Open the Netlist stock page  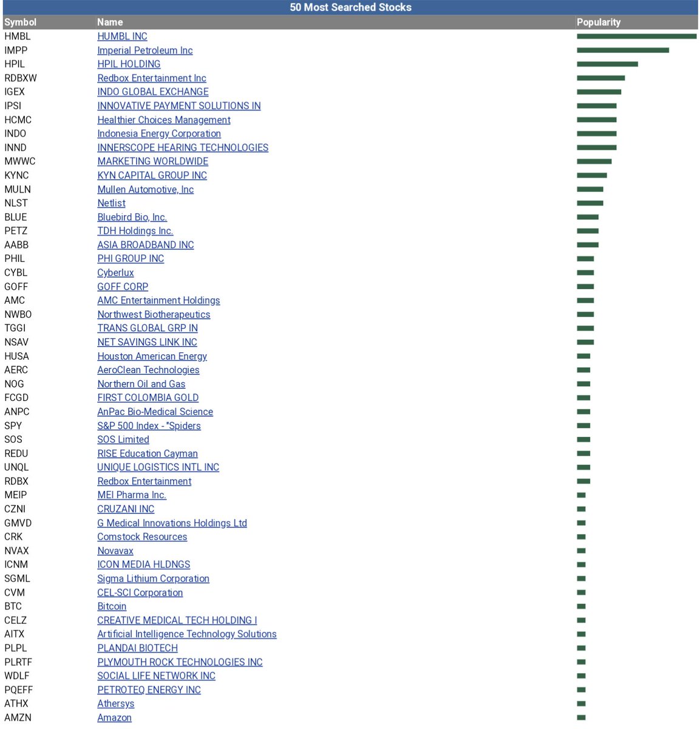111,203
